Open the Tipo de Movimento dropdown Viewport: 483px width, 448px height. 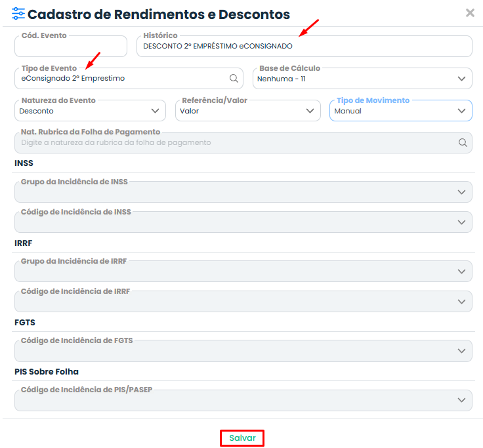pyautogui.click(x=401, y=111)
